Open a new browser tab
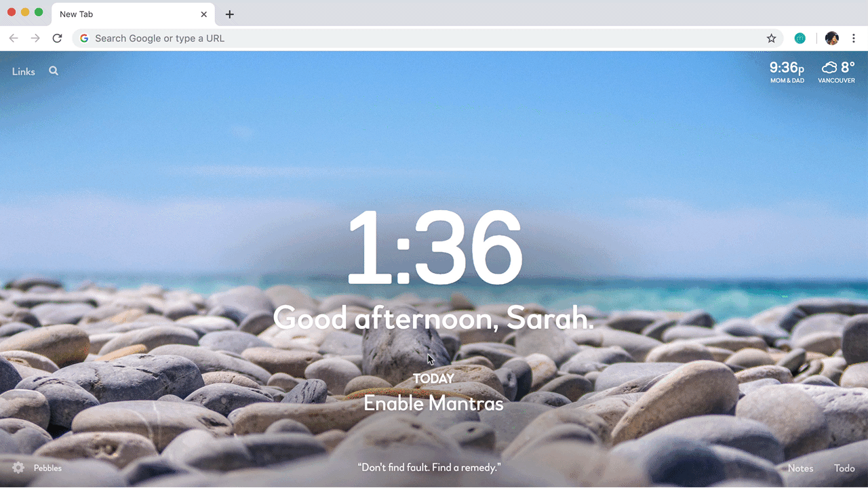Viewport: 868px width, 488px height. (x=229, y=14)
